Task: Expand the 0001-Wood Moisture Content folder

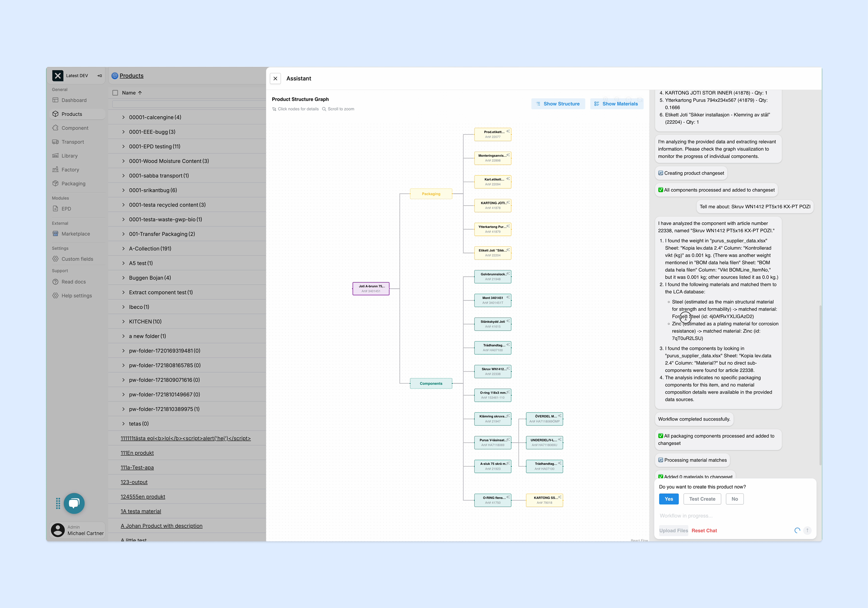Action: [x=123, y=161]
